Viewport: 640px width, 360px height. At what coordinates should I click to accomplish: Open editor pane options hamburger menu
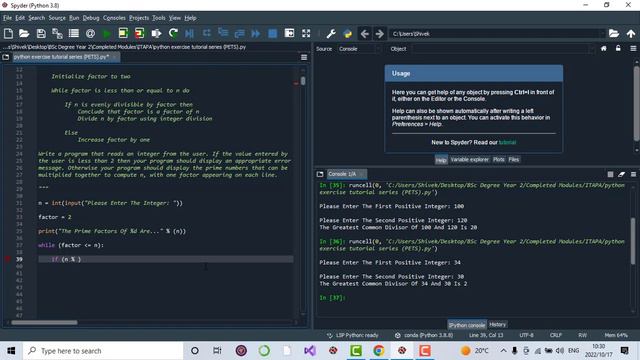click(304, 58)
